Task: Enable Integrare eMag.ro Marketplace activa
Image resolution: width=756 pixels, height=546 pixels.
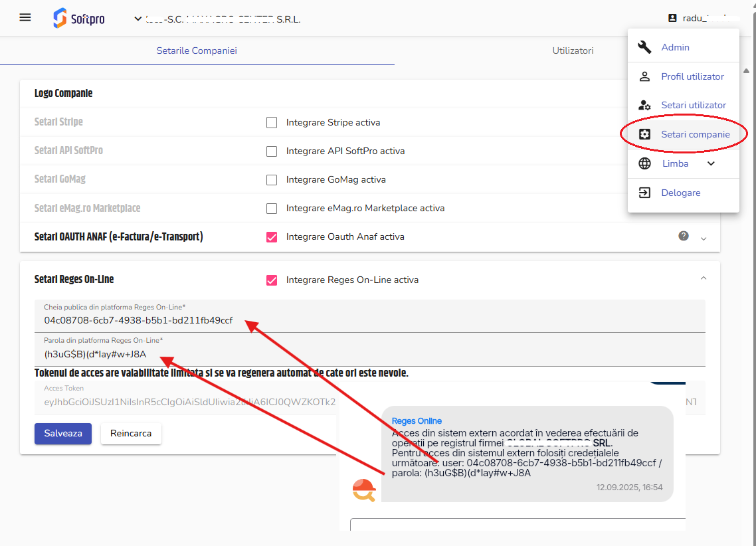Action: point(272,208)
